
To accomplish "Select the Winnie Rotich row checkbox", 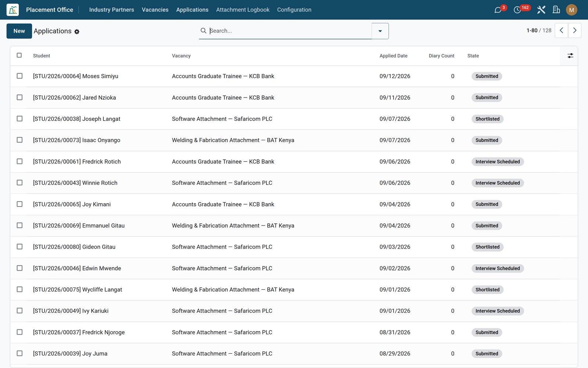I will point(19,183).
